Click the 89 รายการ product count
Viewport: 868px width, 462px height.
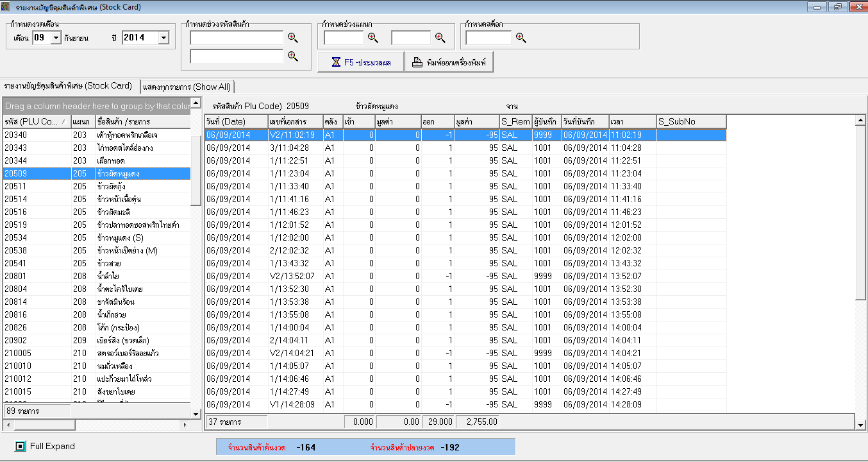pyautogui.click(x=37, y=411)
